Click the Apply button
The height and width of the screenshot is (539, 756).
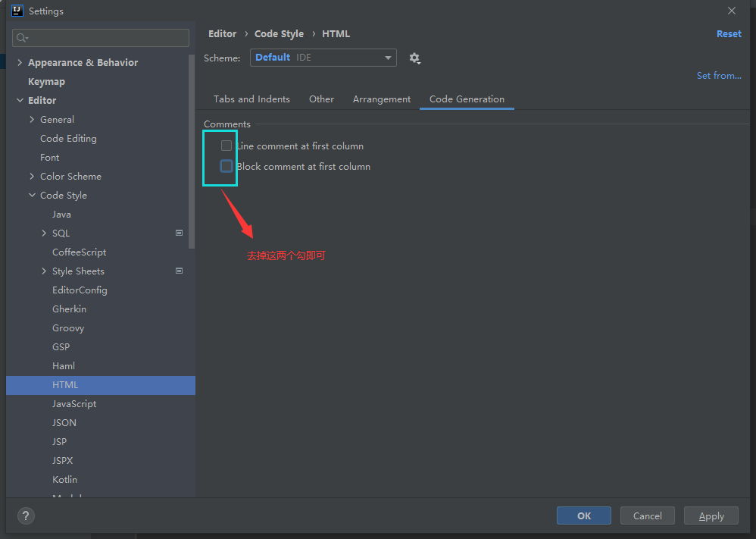click(x=711, y=515)
